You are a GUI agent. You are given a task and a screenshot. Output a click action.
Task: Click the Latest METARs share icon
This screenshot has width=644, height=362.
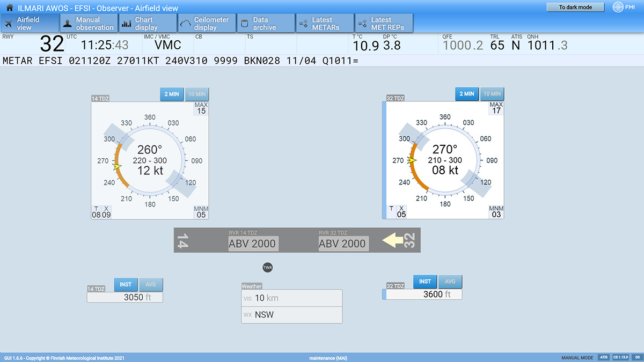coord(303,24)
